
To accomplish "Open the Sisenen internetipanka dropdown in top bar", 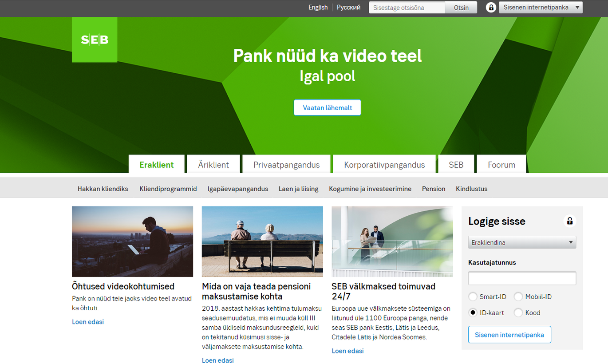I will (x=541, y=8).
